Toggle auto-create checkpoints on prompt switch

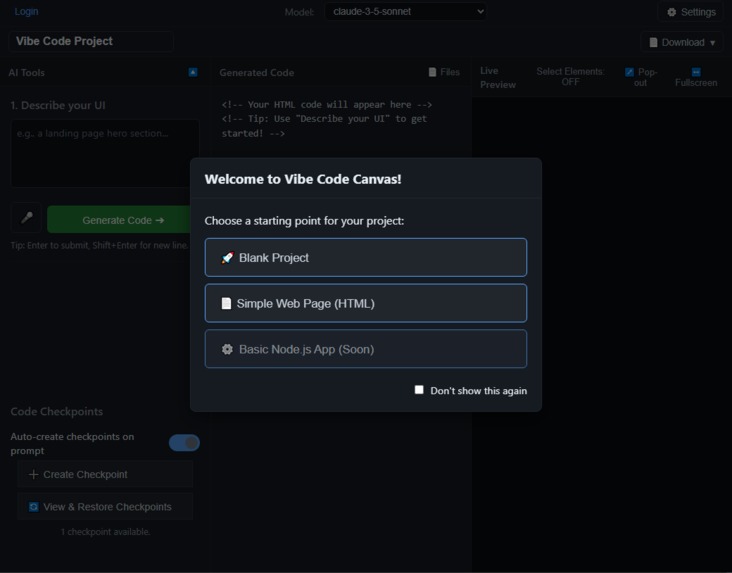184,443
